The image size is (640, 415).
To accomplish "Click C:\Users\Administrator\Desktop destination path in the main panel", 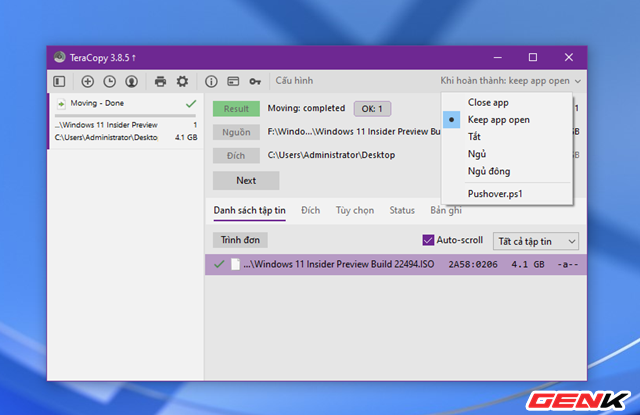I will (331, 155).
